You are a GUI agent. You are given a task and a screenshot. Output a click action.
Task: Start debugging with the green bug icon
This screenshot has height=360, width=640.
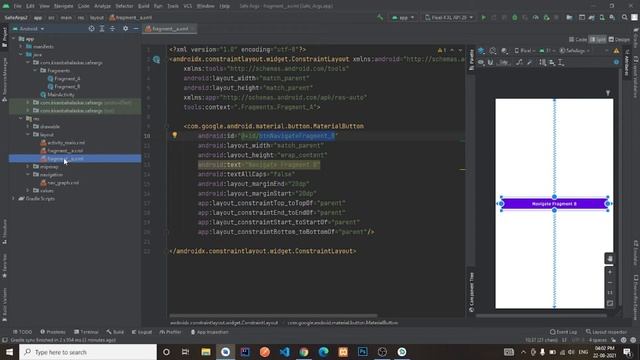(515, 18)
